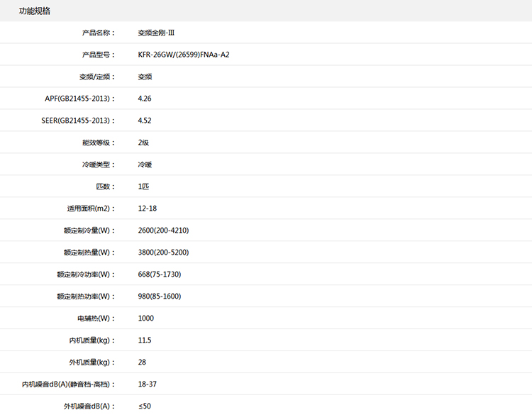The height and width of the screenshot is (415, 532).
Task: Click the 额定制冷功率(W) label
Action: pyautogui.click(x=86, y=275)
